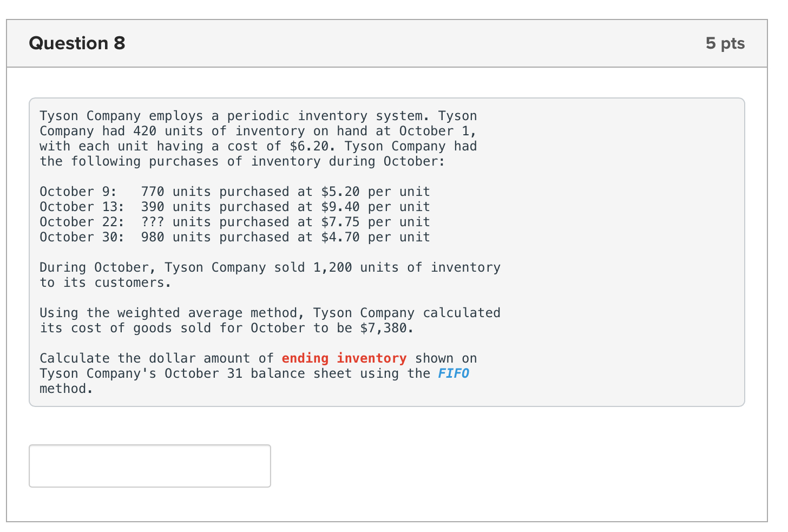The height and width of the screenshot is (532, 788).
Task: Click the '5 pts' points label
Action: (725, 43)
